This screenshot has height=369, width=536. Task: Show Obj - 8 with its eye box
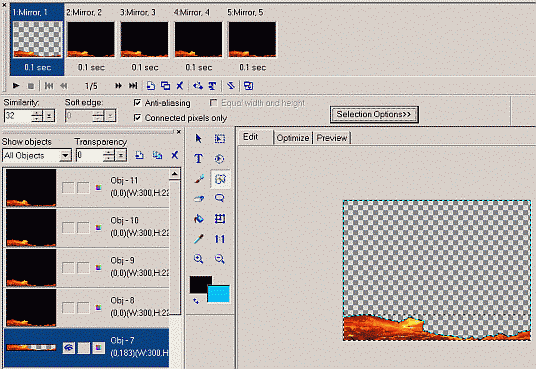click(x=68, y=308)
